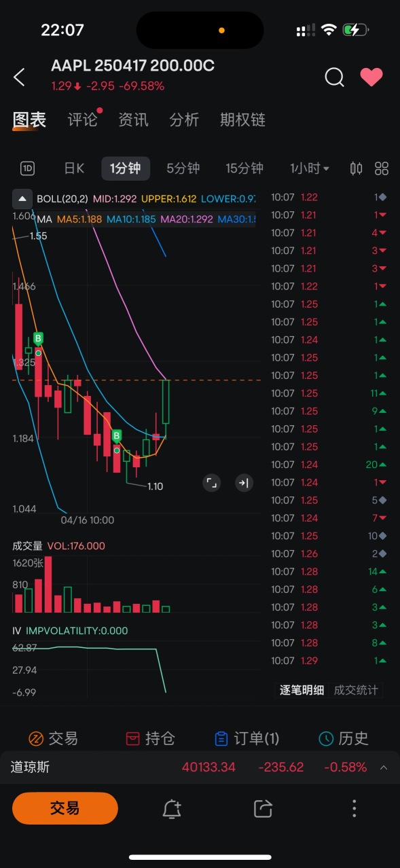The height and width of the screenshot is (868, 400).
Task: Tap the last trade row priced 1.29
Action: [327, 661]
